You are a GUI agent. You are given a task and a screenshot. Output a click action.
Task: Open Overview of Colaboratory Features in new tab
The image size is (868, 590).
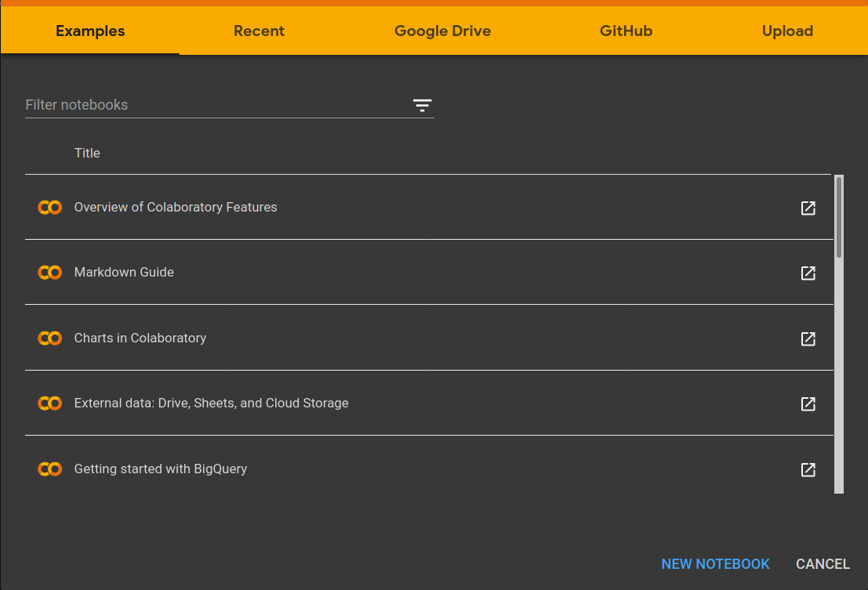tap(808, 208)
